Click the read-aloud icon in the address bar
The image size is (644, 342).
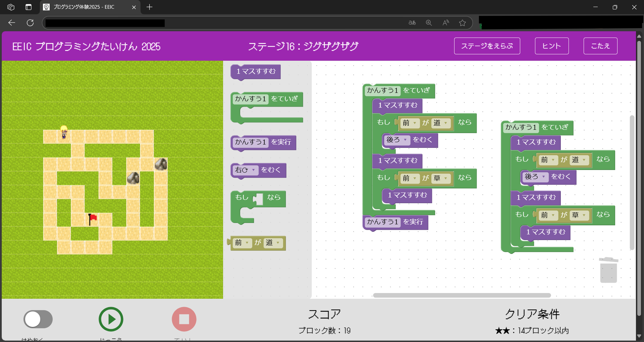[x=446, y=23]
